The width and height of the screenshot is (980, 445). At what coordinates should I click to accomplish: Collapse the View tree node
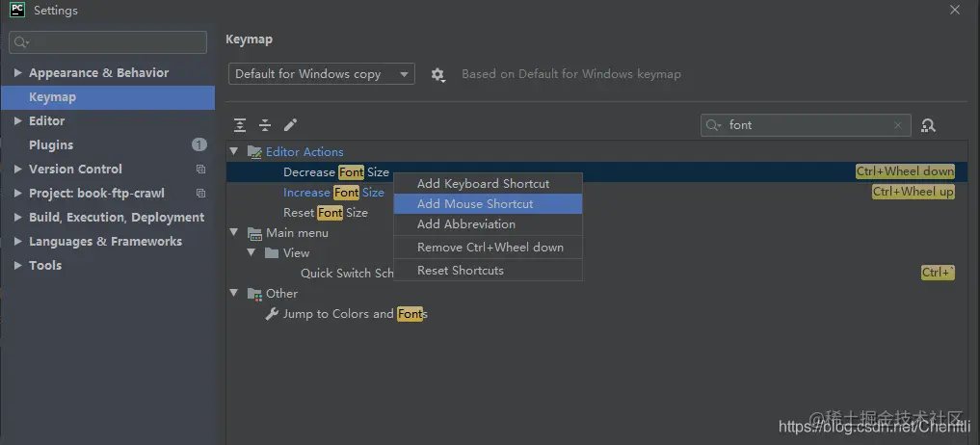click(252, 252)
